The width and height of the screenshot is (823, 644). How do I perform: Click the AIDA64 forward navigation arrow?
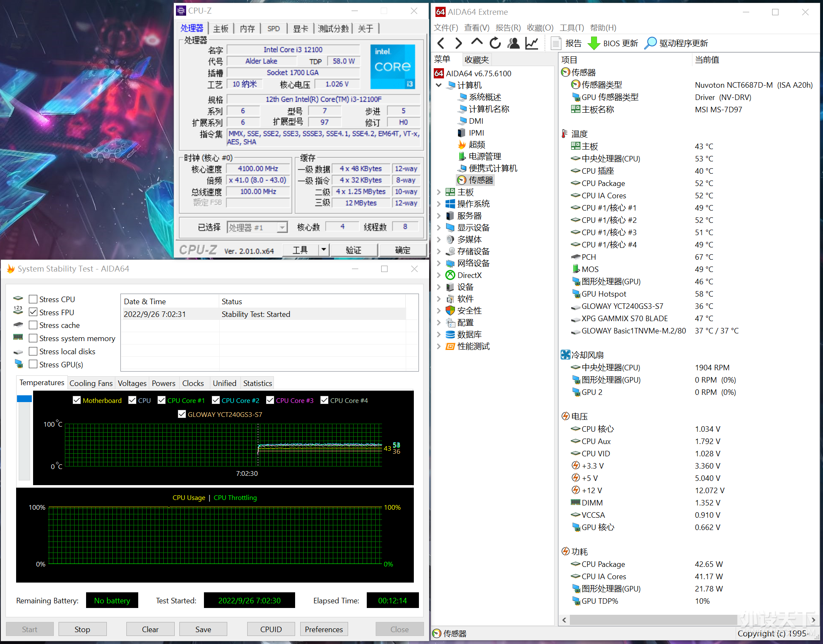[458, 43]
